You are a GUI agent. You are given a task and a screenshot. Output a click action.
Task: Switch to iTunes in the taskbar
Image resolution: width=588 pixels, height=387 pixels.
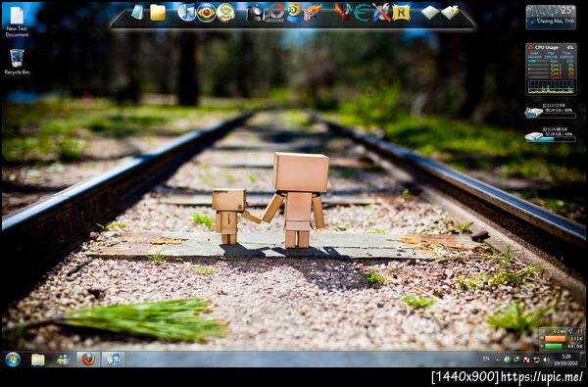pyautogui.click(x=114, y=360)
